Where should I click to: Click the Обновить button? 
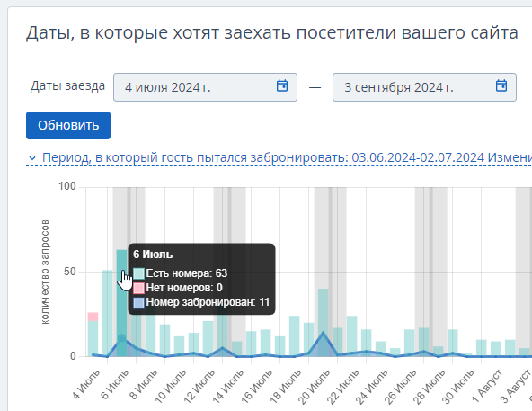click(68, 125)
